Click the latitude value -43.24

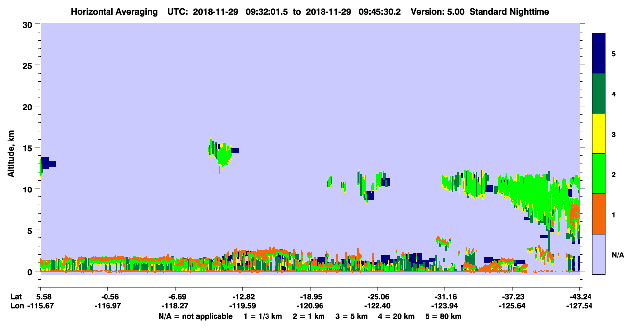click(x=580, y=297)
